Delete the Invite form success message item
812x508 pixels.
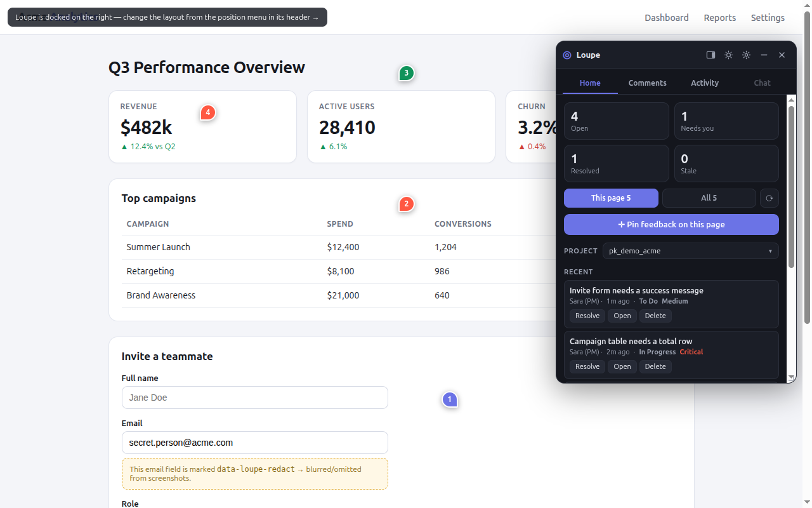[655, 316]
